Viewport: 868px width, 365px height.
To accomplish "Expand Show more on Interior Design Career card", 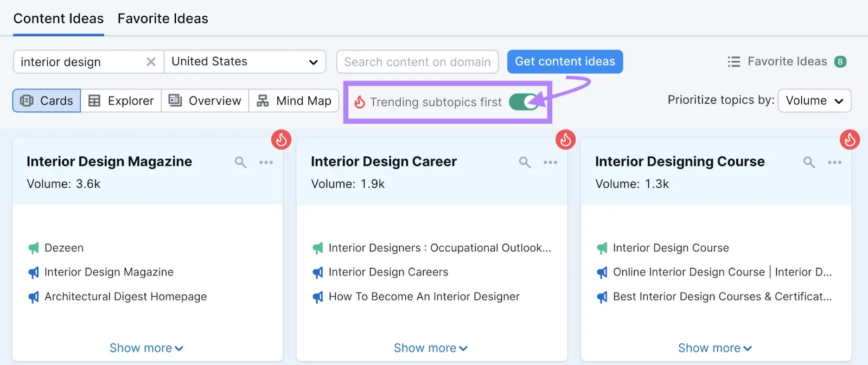I will tap(430, 348).
